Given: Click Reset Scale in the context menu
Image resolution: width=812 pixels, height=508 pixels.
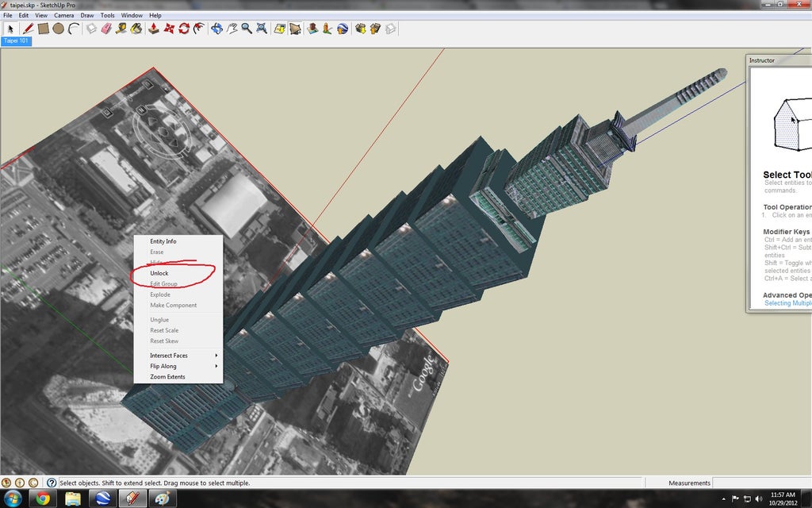Looking at the screenshot, I should pos(163,330).
